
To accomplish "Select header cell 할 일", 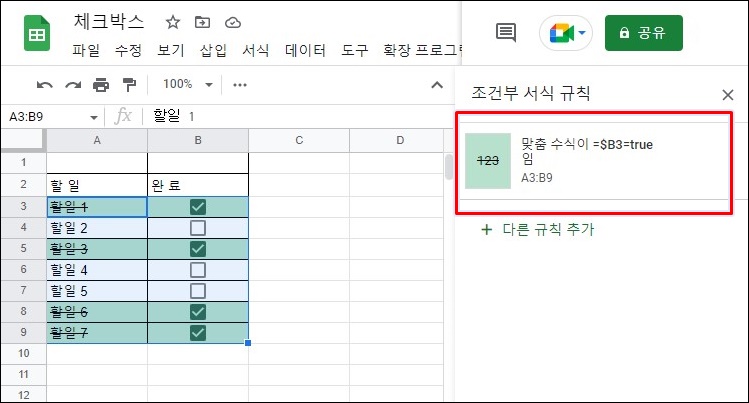I will coord(97,185).
